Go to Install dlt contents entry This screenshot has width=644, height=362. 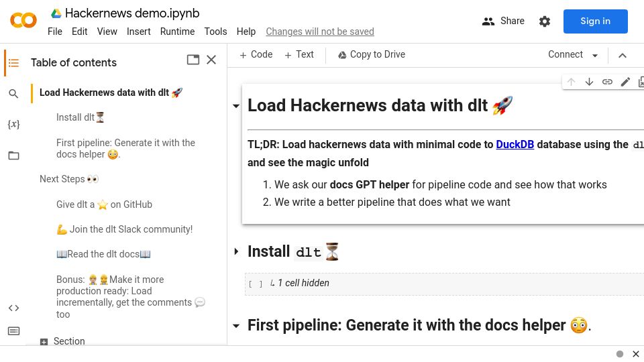80,117
